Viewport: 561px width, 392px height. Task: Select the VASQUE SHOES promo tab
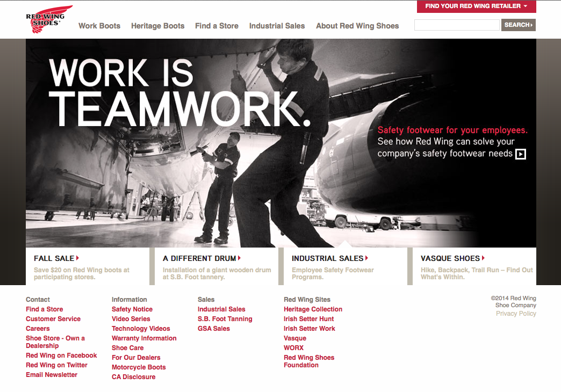[474, 266]
